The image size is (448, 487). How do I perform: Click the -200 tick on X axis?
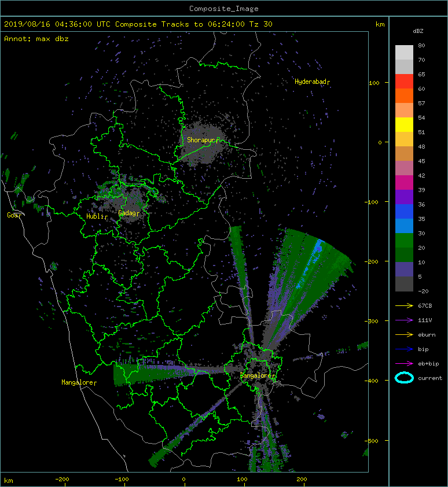click(62, 479)
